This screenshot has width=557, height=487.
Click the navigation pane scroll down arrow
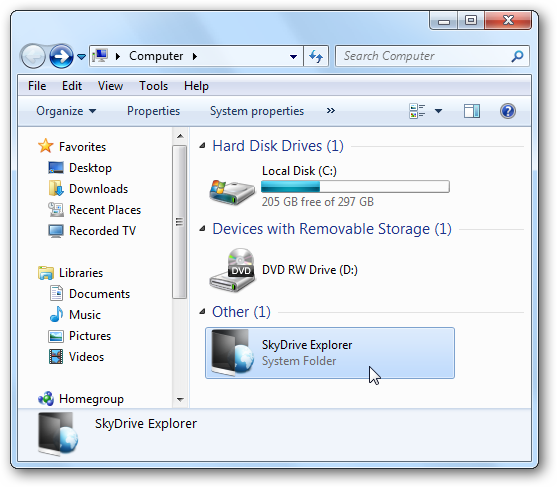coord(180,400)
